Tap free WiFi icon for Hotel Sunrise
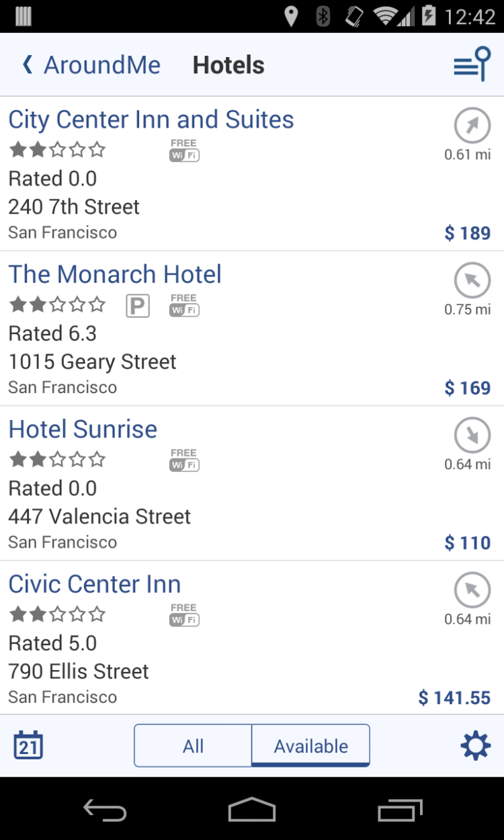 coord(184,460)
